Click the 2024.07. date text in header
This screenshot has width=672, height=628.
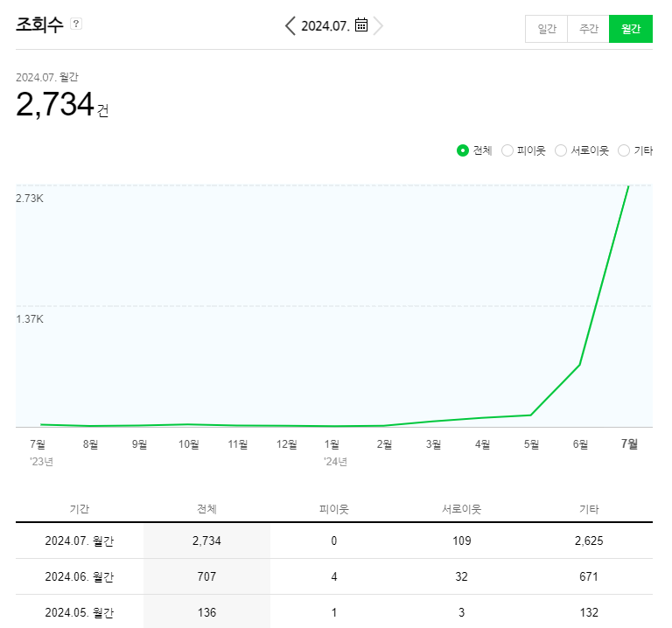(325, 26)
